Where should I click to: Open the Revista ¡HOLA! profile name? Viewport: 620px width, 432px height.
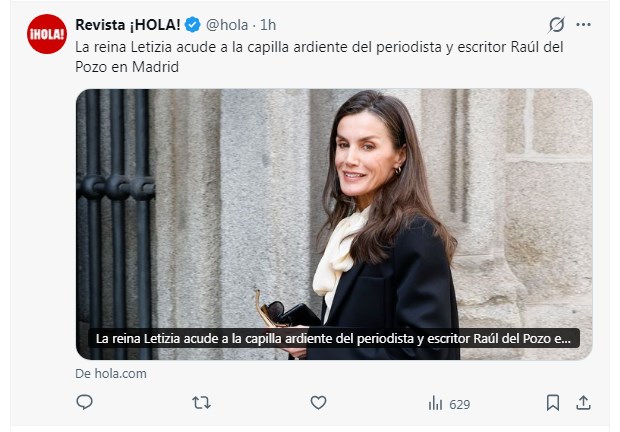coord(128,25)
